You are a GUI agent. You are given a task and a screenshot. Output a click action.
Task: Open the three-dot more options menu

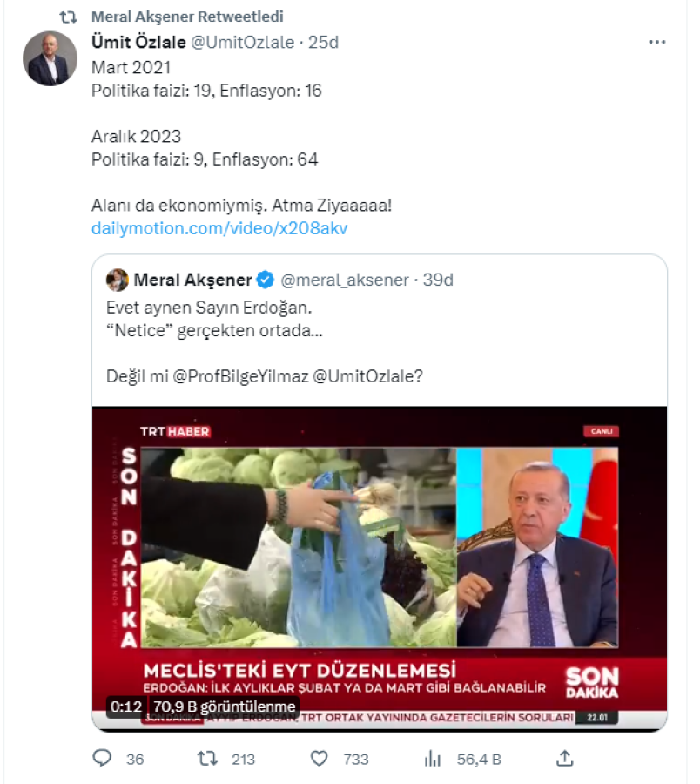pyautogui.click(x=656, y=43)
